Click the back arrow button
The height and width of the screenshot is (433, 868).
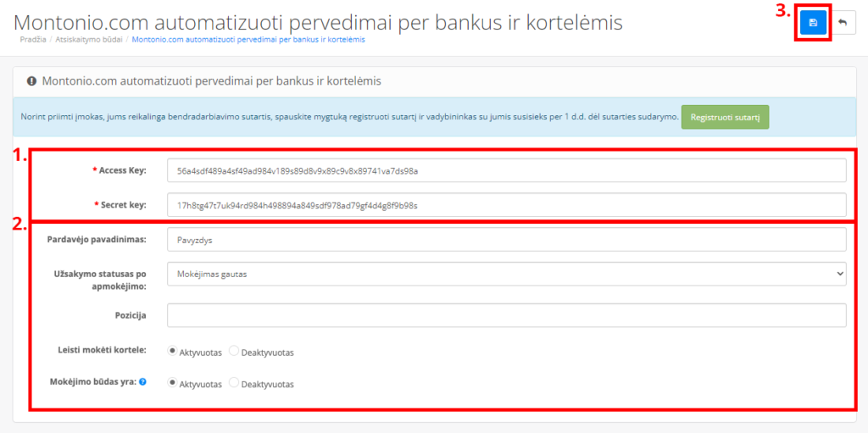843,23
